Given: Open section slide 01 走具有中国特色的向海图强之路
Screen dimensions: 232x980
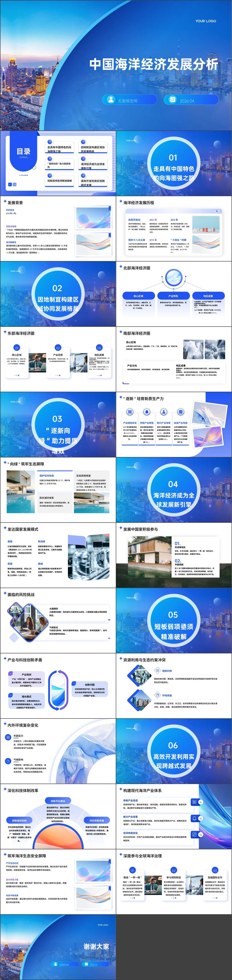Looking at the screenshot, I should pyautogui.click(x=174, y=164).
